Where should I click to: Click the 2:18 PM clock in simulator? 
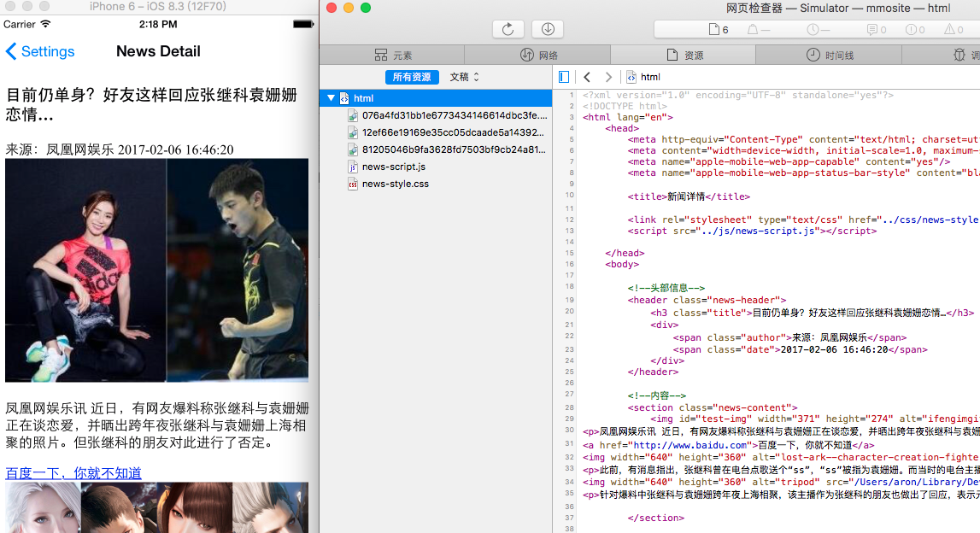[x=157, y=25]
